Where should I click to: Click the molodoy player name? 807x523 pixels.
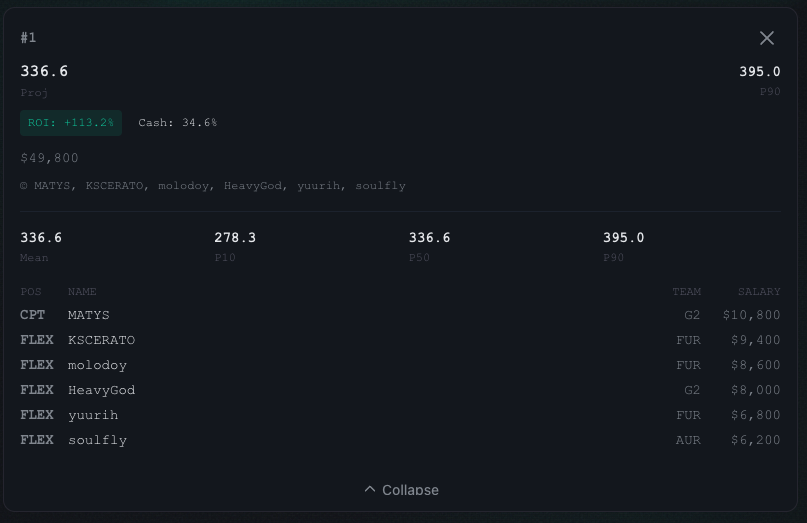[97, 365]
